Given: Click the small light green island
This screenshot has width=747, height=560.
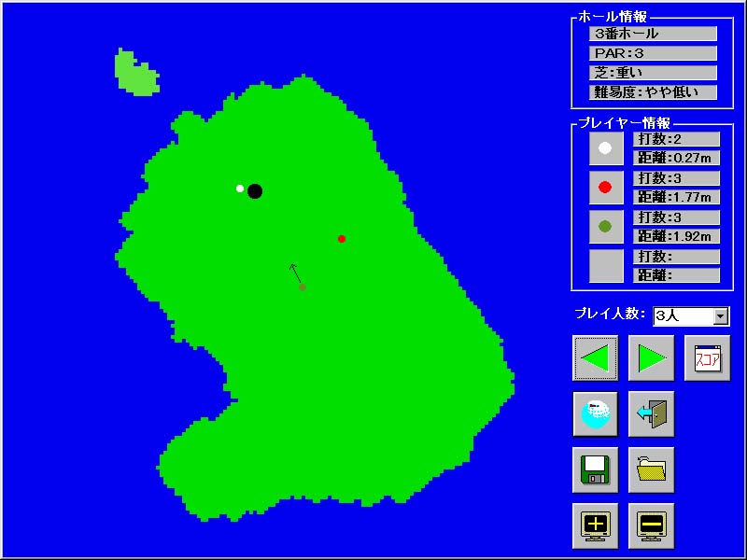Looking at the screenshot, I should (x=134, y=73).
